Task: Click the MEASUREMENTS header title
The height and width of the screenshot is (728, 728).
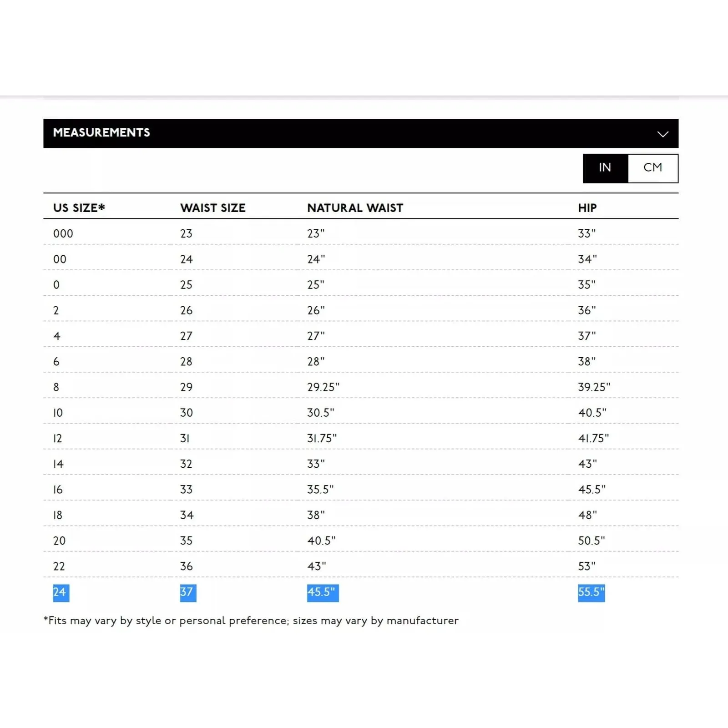Action: pos(101,133)
